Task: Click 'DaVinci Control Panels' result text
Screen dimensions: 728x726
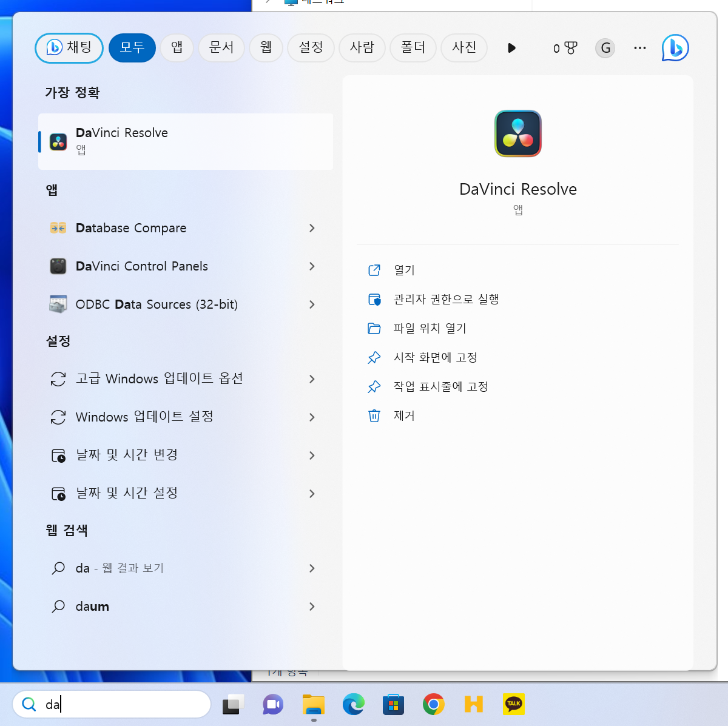Action: pyautogui.click(x=142, y=266)
